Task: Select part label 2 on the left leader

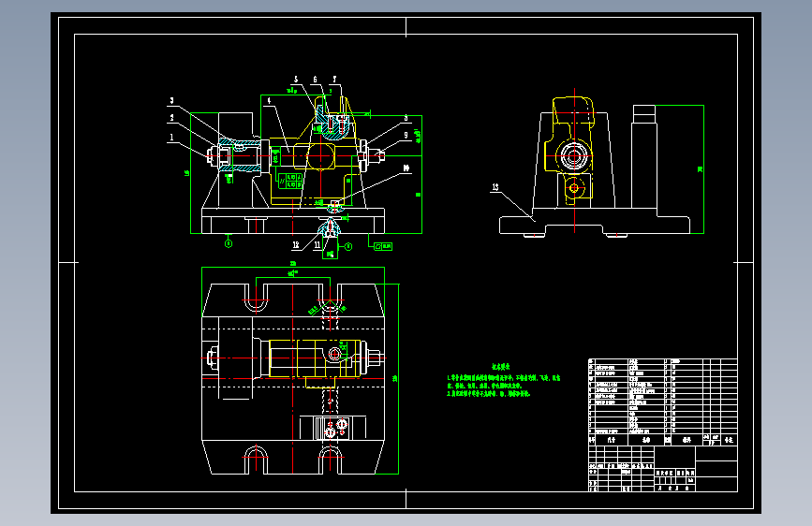Action: (172, 119)
